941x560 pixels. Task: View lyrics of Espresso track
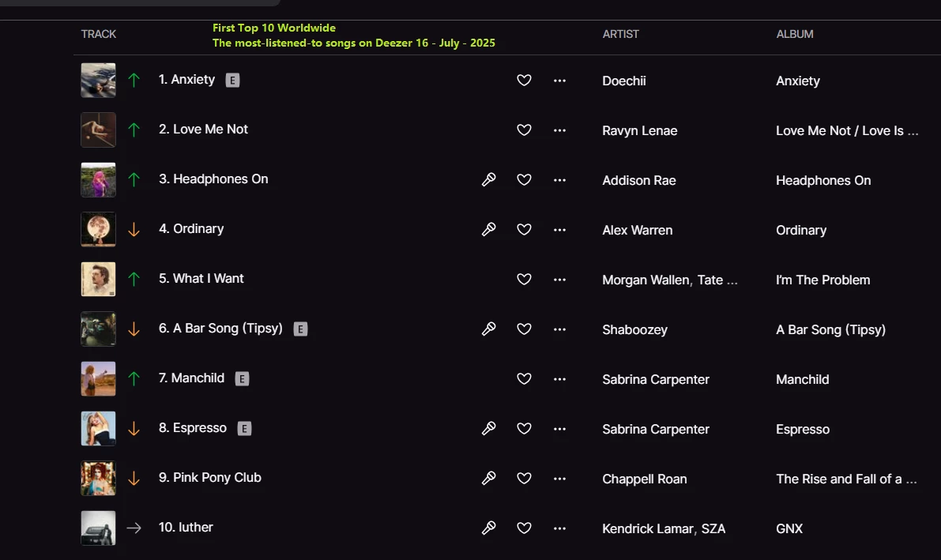click(x=489, y=428)
